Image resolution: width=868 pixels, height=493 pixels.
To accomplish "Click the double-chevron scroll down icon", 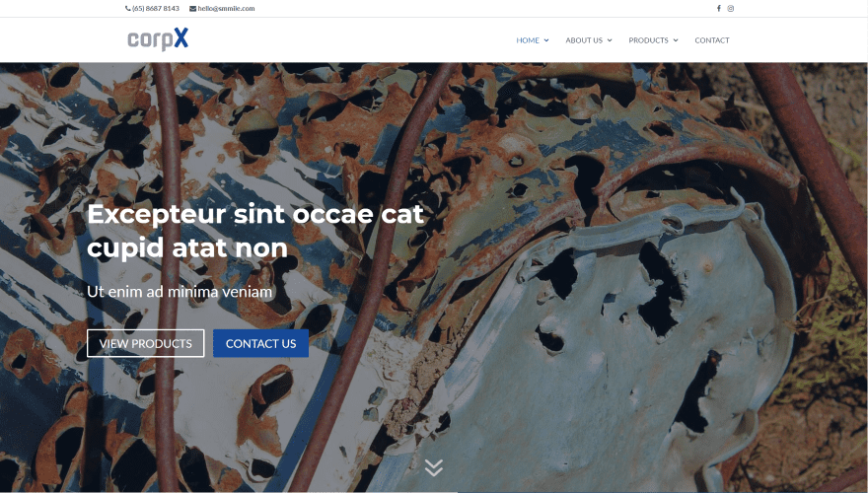I will (x=433, y=467).
